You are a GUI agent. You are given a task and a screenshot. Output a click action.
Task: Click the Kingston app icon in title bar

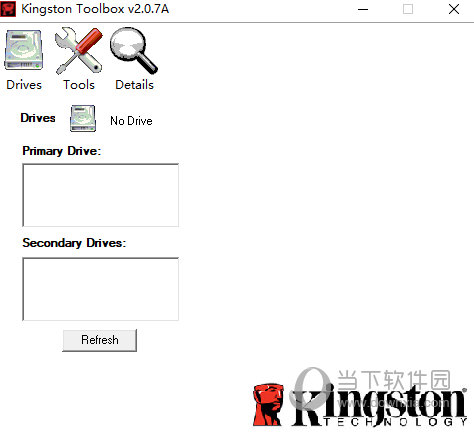point(8,9)
